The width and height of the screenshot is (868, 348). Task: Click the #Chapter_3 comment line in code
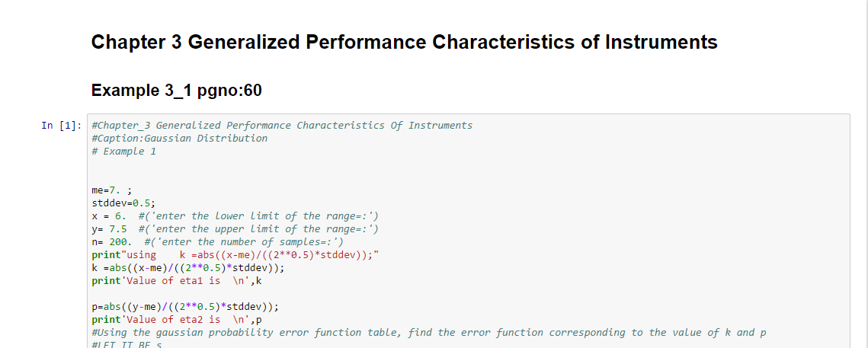281,126
